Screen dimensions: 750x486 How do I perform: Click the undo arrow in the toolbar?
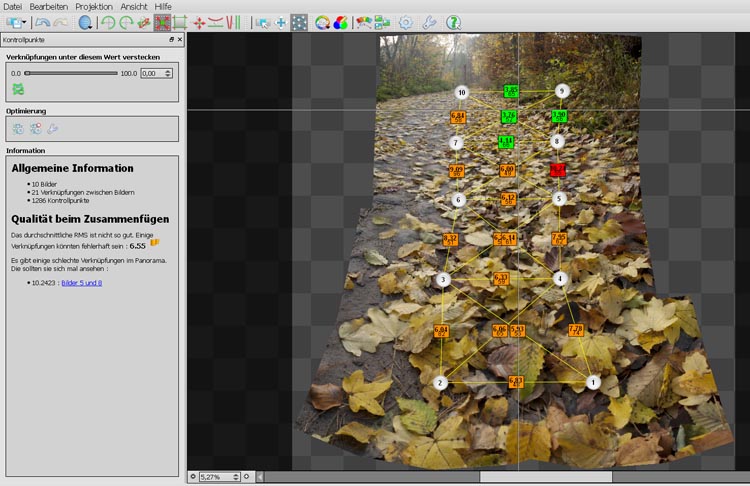coord(42,21)
